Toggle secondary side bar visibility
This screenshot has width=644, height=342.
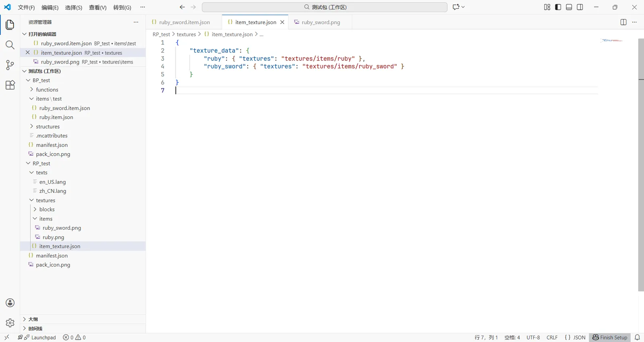click(x=580, y=7)
